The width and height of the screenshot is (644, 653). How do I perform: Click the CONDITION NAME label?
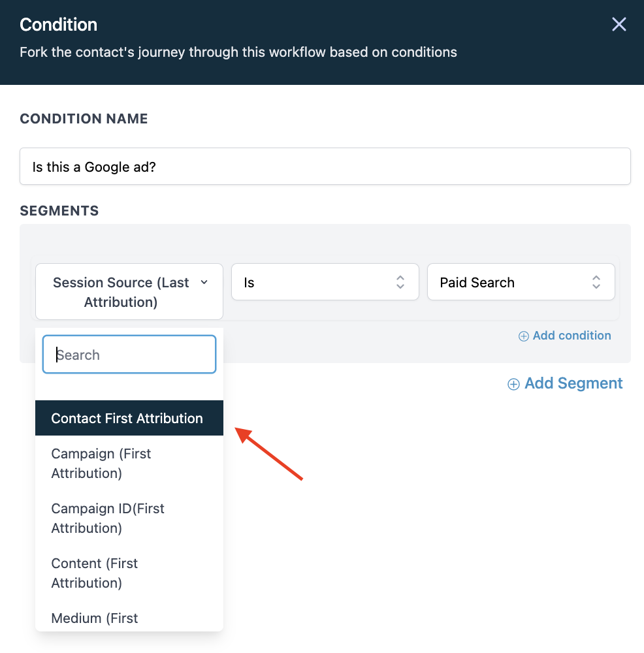(84, 119)
